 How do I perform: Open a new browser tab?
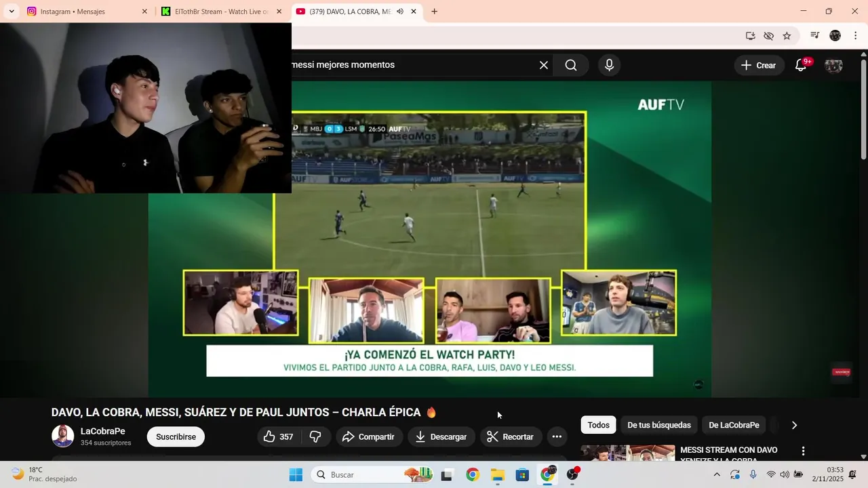[434, 12]
